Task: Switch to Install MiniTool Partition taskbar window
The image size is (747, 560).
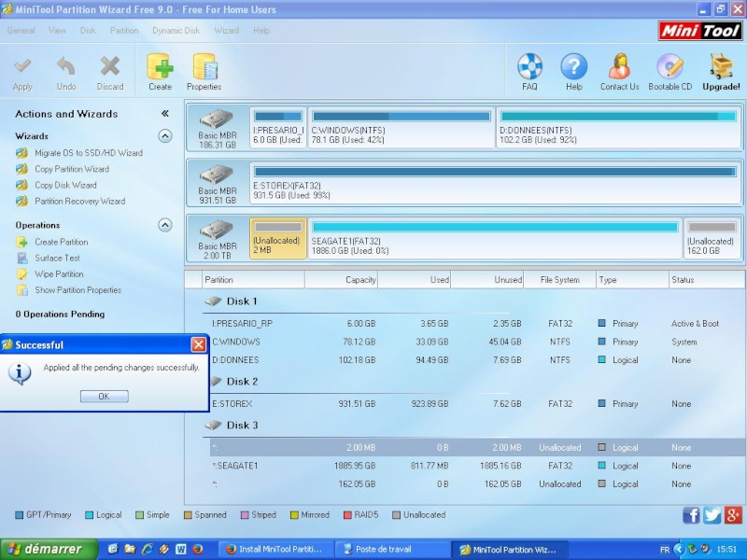Action: click(x=274, y=549)
